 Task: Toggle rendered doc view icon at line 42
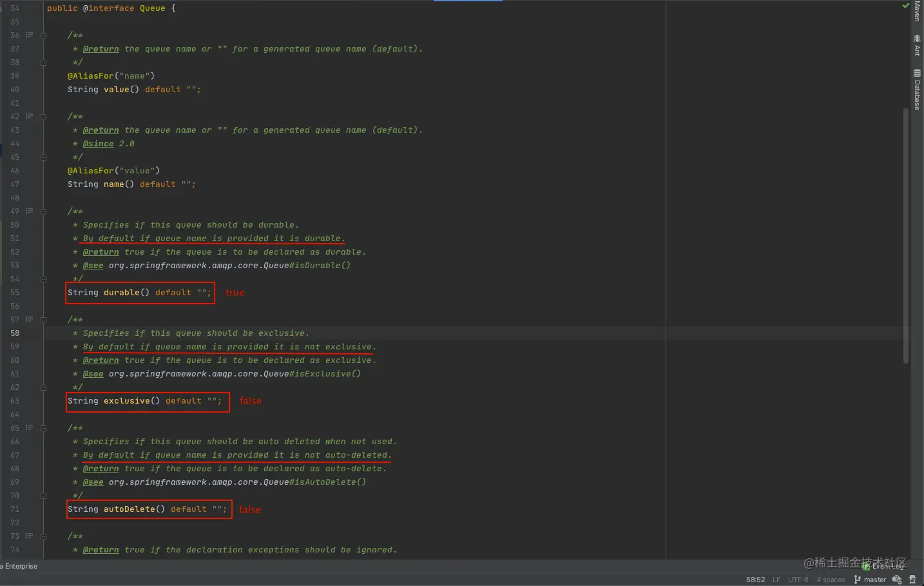coord(29,116)
